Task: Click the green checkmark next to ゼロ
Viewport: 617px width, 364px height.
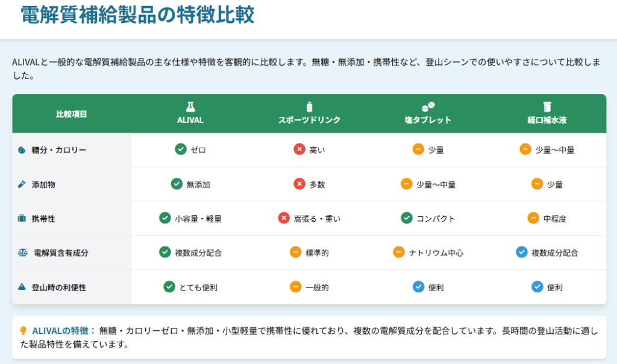Action: [x=180, y=149]
